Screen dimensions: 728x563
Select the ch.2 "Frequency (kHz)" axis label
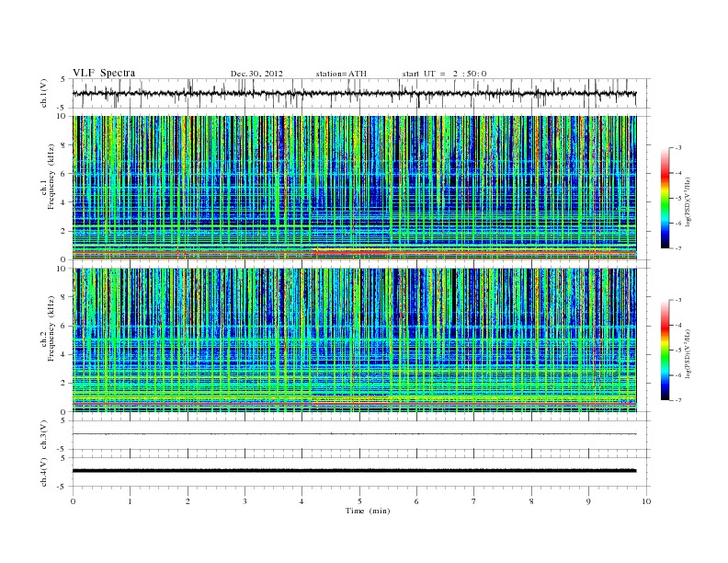(51, 327)
